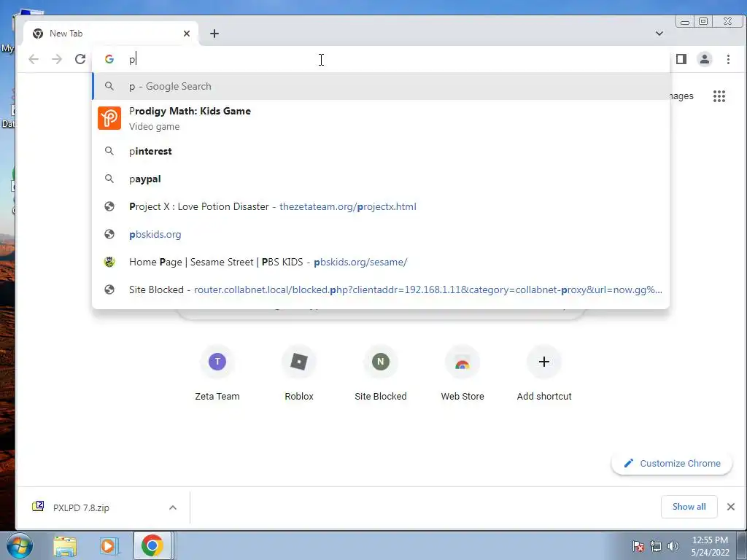Open the Site Blocked shortcut tile

(x=381, y=373)
